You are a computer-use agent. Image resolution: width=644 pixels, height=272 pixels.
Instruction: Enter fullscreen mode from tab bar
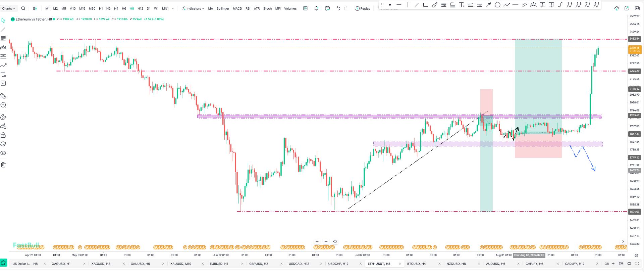[637, 264]
